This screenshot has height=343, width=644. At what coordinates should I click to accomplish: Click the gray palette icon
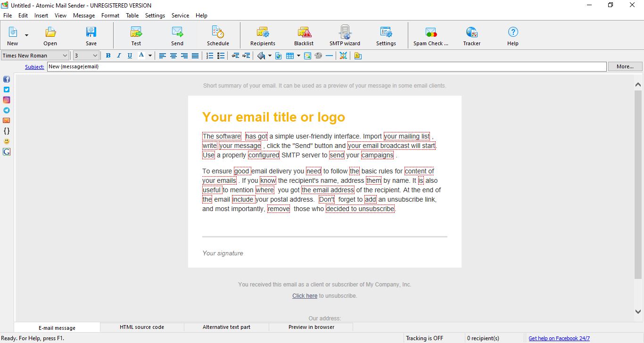coord(318,56)
